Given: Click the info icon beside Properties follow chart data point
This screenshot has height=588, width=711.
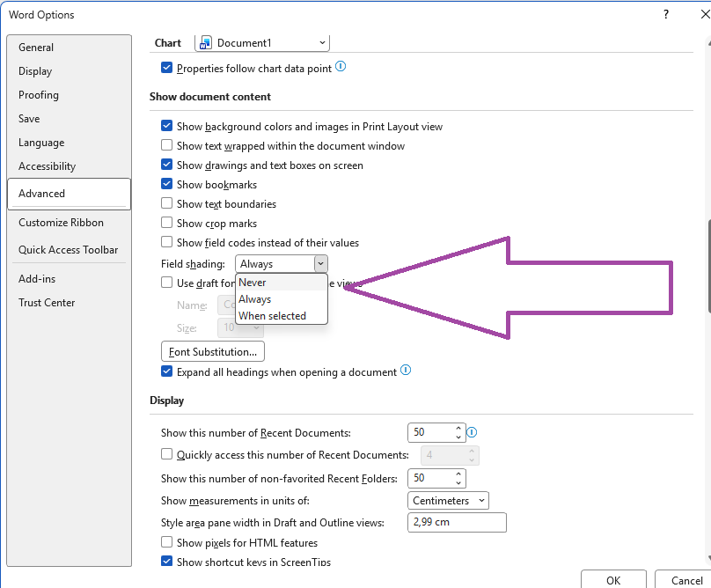Looking at the screenshot, I should click(341, 67).
